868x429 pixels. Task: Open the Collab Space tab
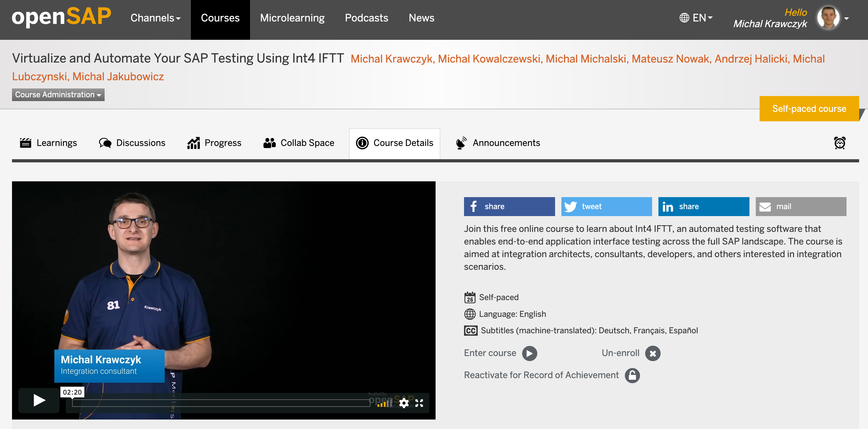click(x=298, y=143)
